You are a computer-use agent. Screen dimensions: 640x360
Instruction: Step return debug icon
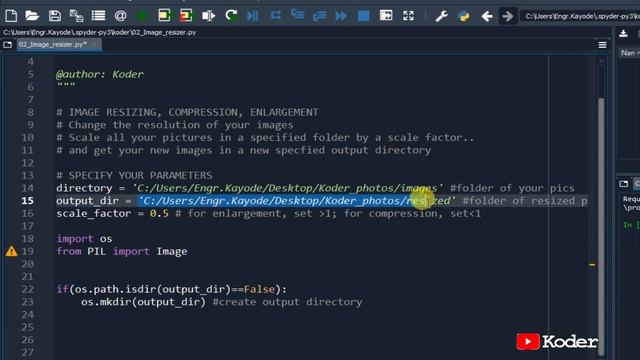point(319,16)
